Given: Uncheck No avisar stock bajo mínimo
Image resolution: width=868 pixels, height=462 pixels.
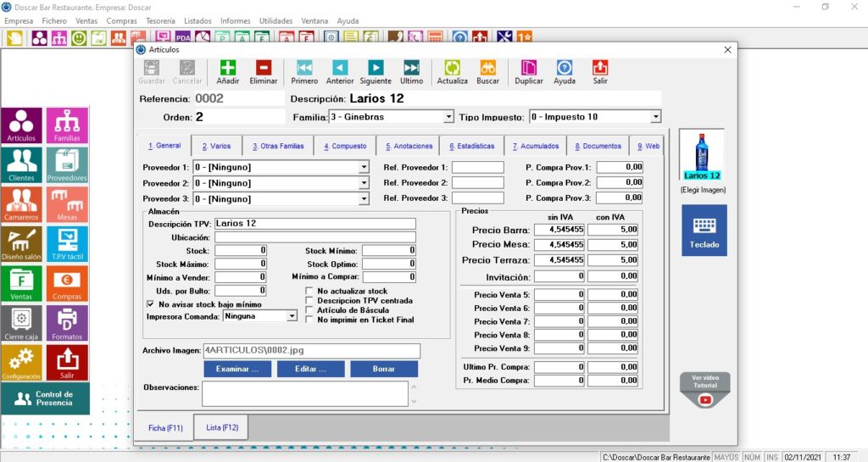Looking at the screenshot, I should coord(151,303).
